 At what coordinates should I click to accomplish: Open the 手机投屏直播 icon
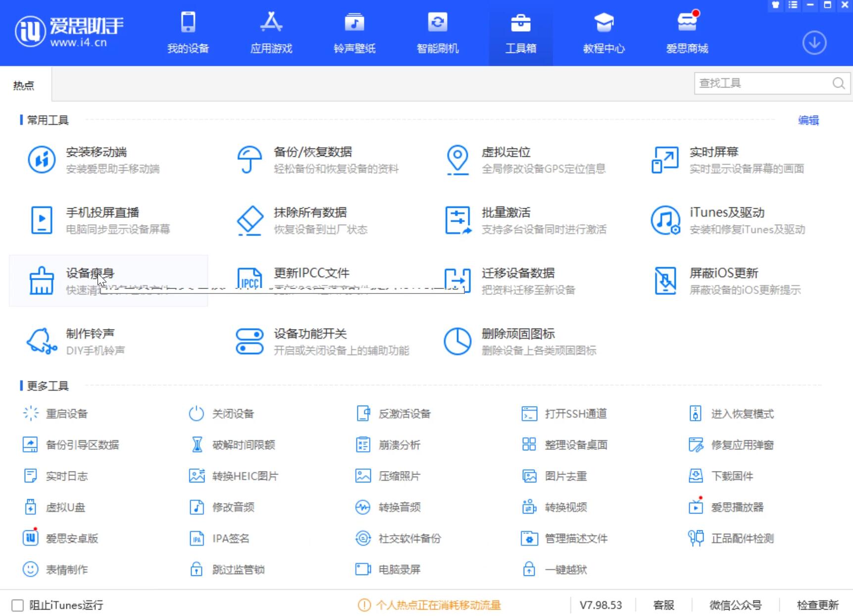42,220
